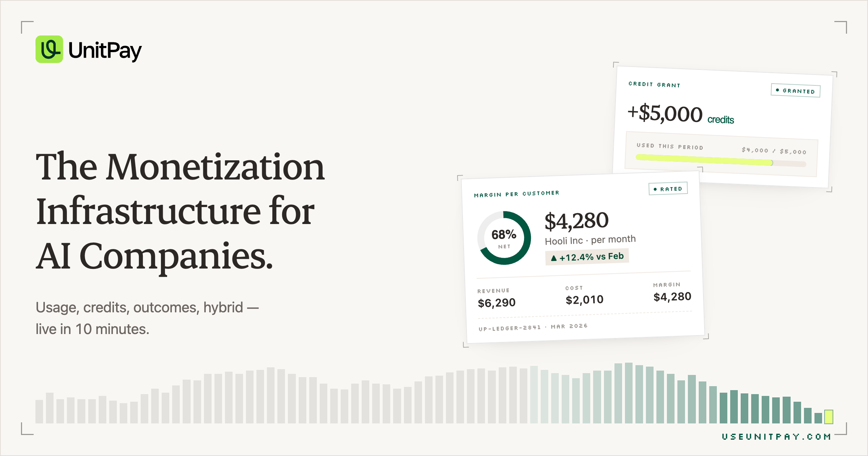
Task: Open the useunitpay.com link
Action: tap(776, 437)
